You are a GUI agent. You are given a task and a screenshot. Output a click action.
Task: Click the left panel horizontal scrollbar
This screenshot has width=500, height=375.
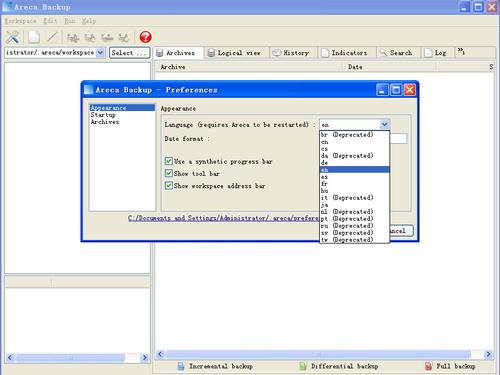pyautogui.click(x=77, y=357)
